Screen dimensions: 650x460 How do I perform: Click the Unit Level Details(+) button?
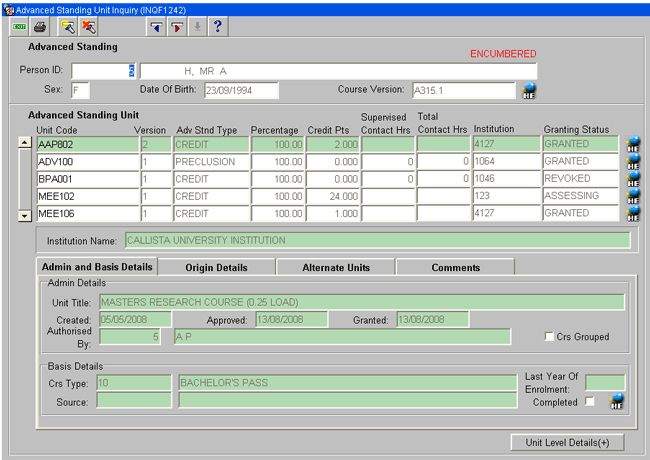(x=566, y=442)
